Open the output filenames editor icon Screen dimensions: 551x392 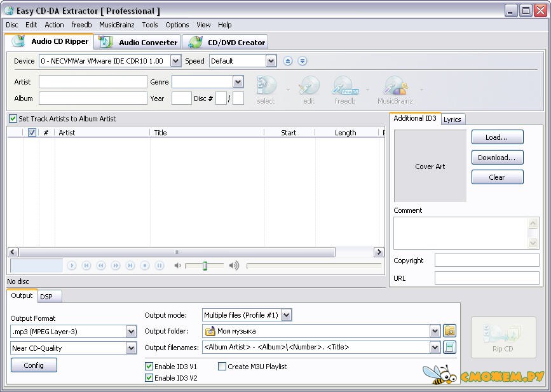point(449,347)
